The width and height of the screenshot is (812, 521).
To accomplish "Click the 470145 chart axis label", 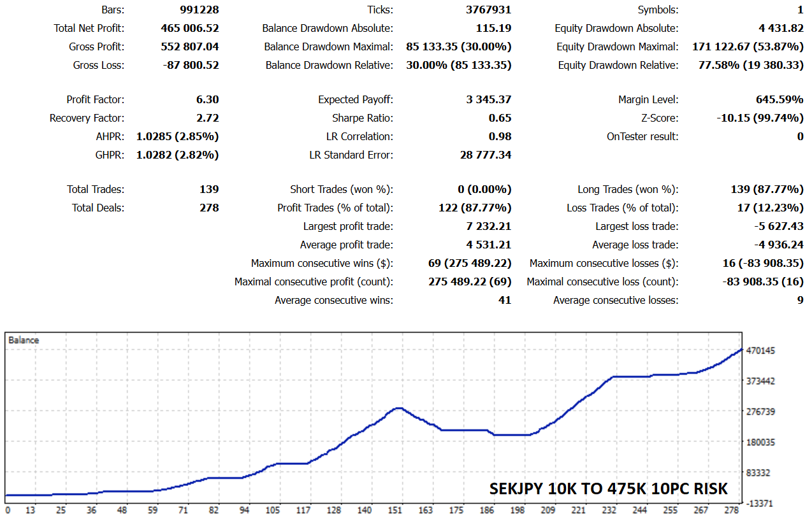I will pos(760,351).
